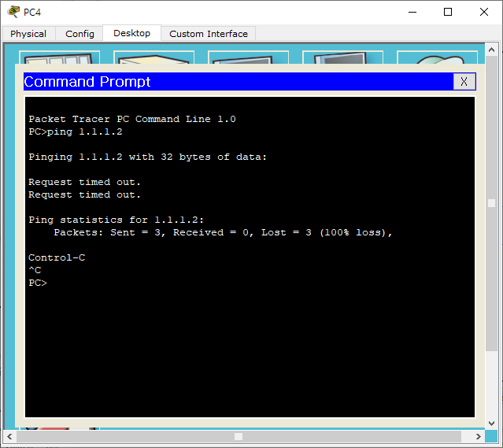Click 'Packet Tracer PC Command Line 1.0' text
This screenshot has height=448, width=503.
[x=132, y=119]
